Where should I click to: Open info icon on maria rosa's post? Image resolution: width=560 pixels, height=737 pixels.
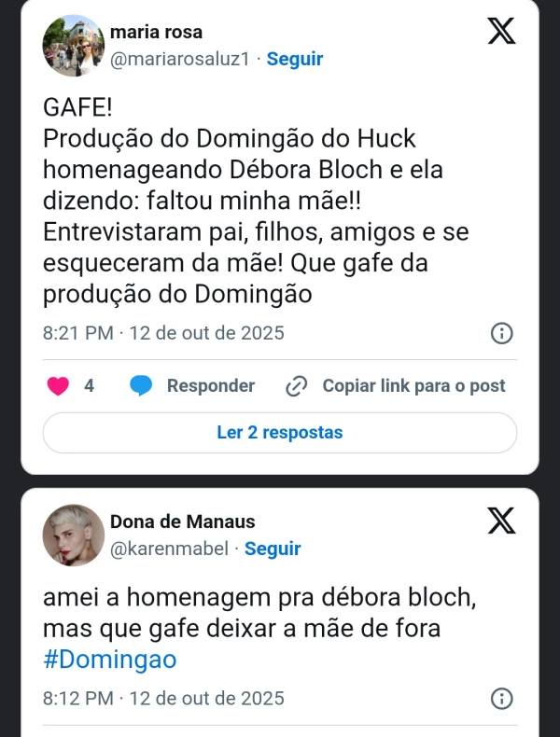coord(501,333)
